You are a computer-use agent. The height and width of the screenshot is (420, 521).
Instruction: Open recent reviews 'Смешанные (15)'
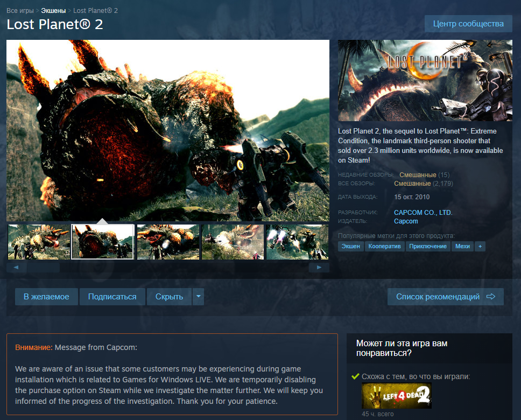(x=424, y=174)
